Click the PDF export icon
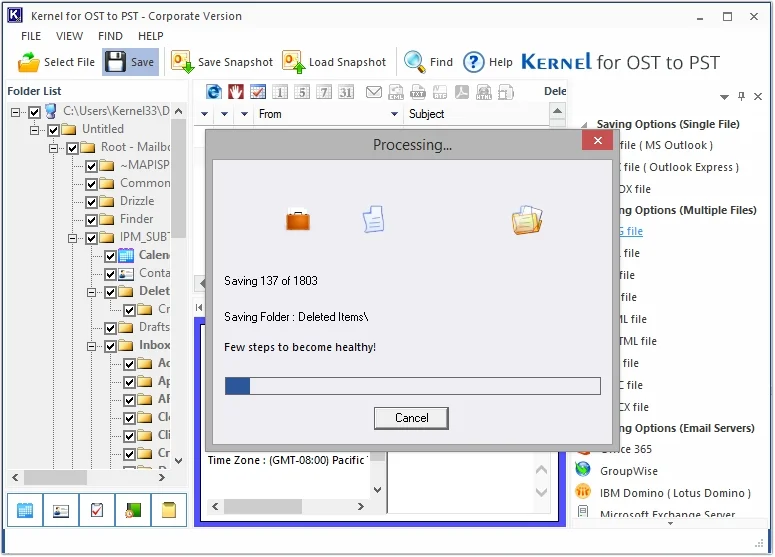775x557 pixels. 462,92
